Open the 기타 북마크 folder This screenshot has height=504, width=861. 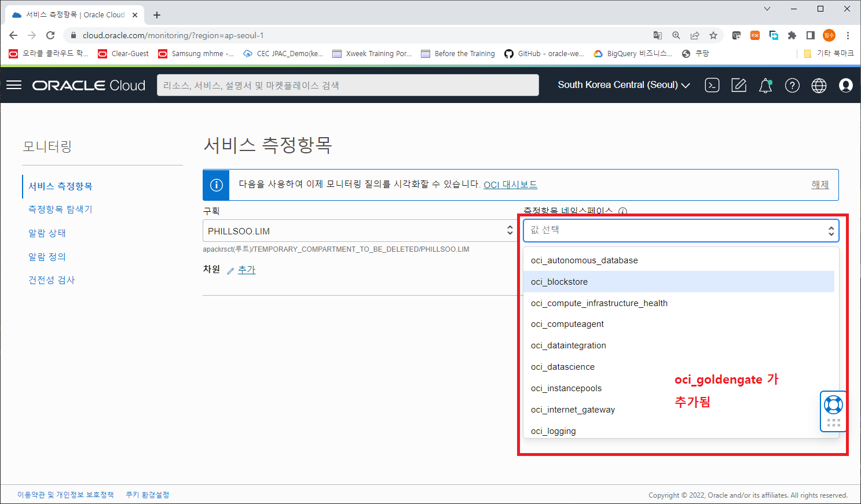click(829, 53)
